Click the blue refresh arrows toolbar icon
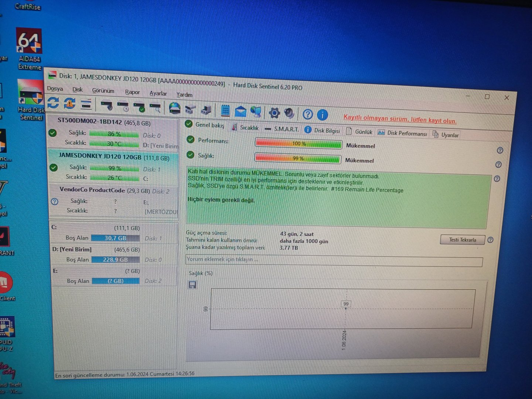532x399 pixels. tap(53, 103)
